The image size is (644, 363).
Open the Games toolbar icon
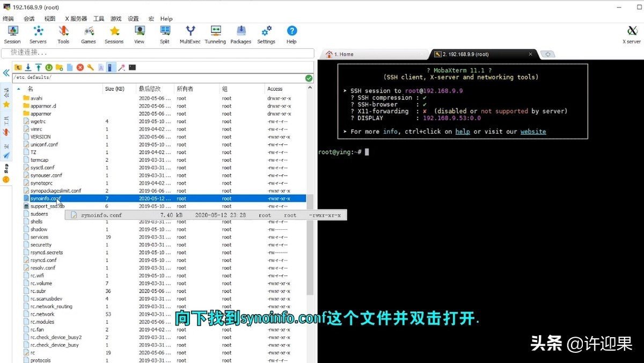pyautogui.click(x=89, y=35)
